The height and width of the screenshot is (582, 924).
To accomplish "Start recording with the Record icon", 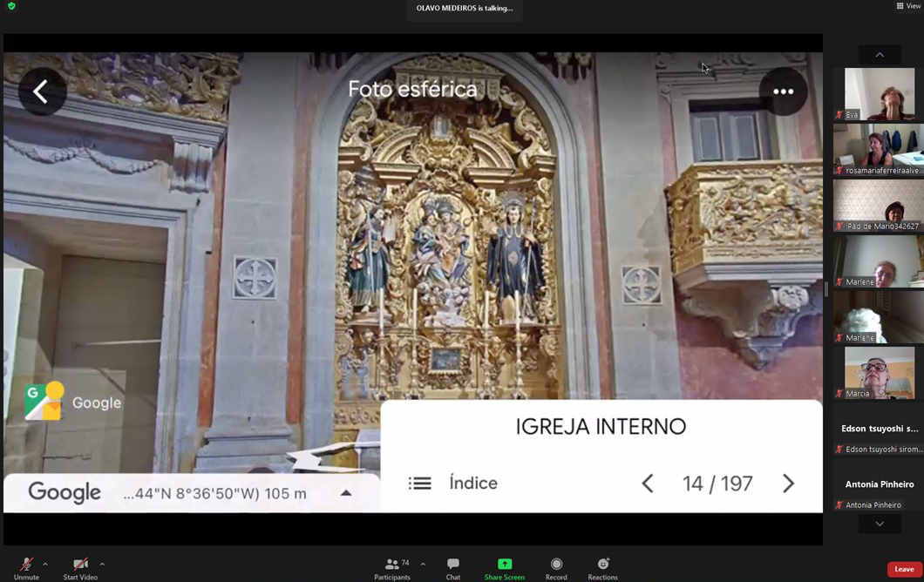I will coord(556,568).
